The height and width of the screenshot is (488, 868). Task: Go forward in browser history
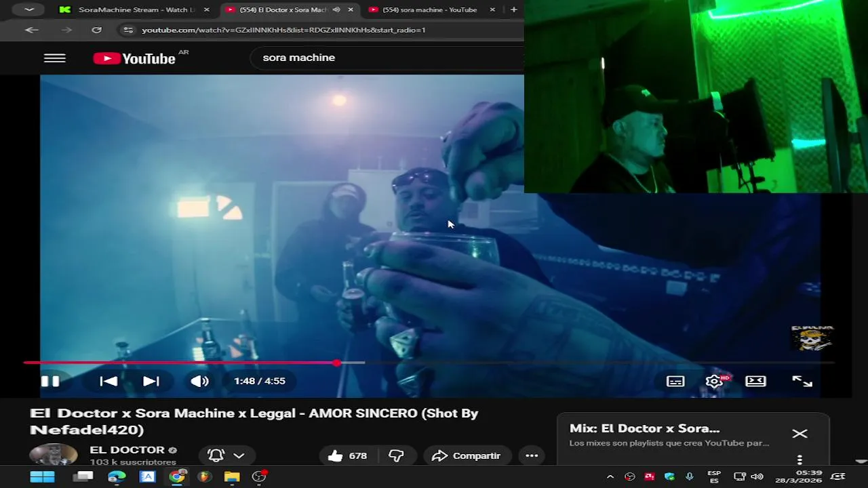pyautogui.click(x=66, y=30)
